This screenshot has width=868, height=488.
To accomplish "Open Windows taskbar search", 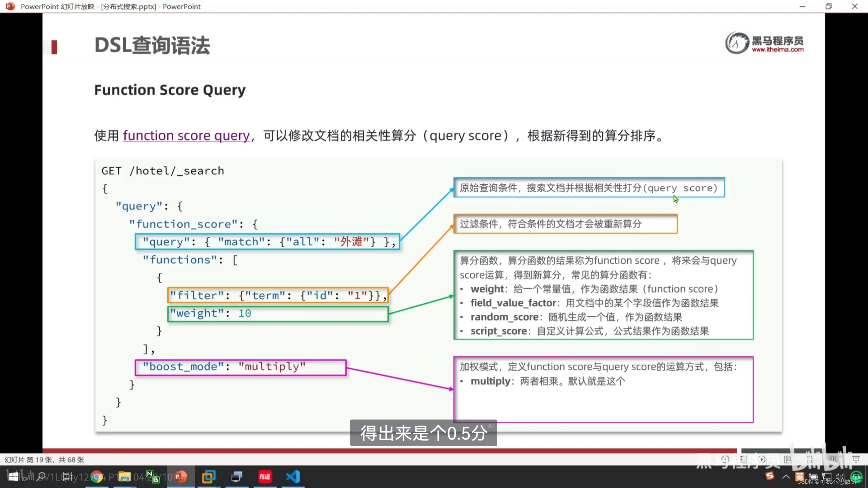I will tap(41, 477).
